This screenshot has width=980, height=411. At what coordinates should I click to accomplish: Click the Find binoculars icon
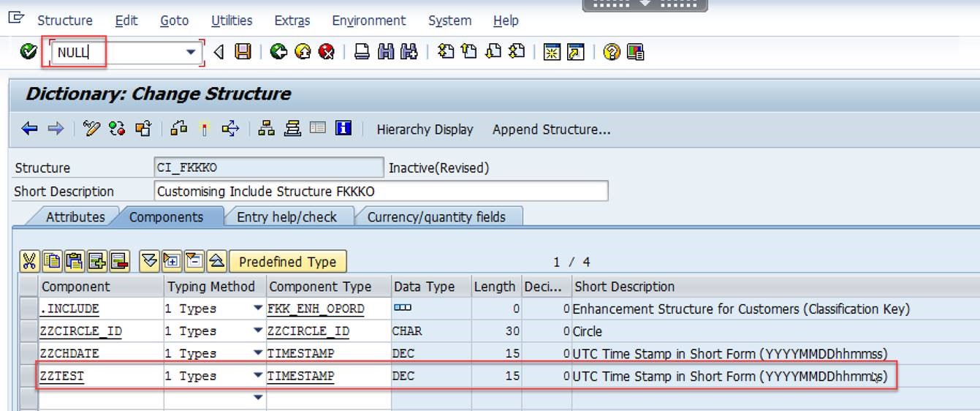pos(386,52)
